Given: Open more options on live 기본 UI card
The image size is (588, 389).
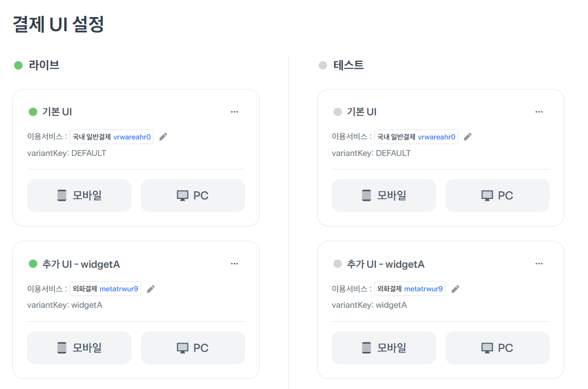Looking at the screenshot, I should coord(234,112).
